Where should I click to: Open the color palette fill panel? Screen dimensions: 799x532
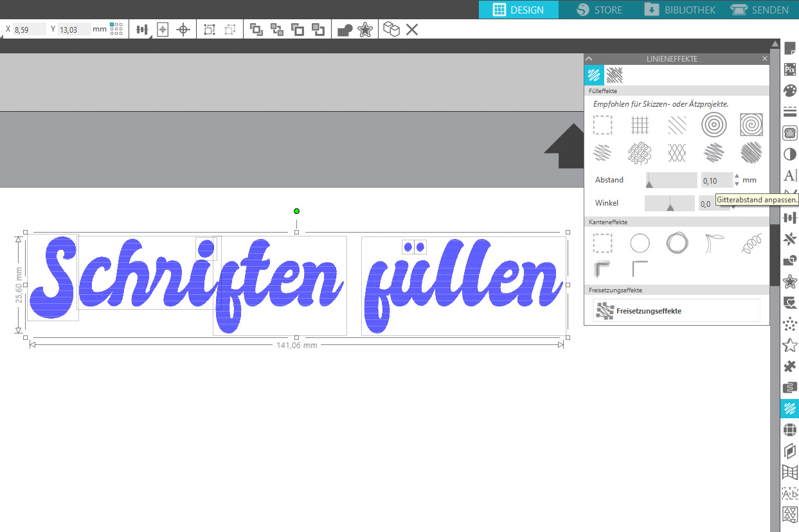790,91
